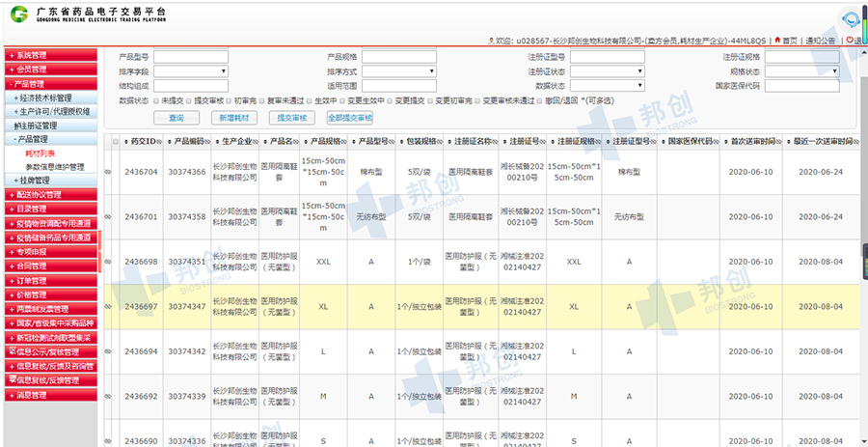
Task: Click the blue customer service chat icon
Action: [x=851, y=19]
